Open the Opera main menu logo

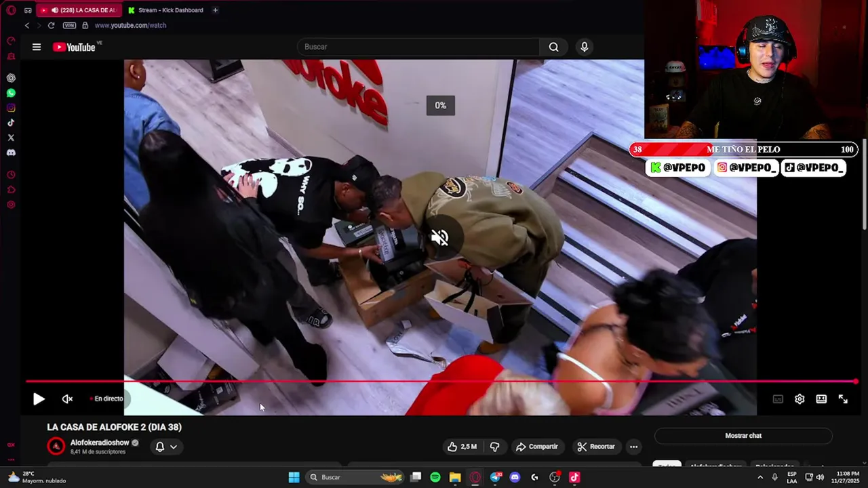[11, 10]
